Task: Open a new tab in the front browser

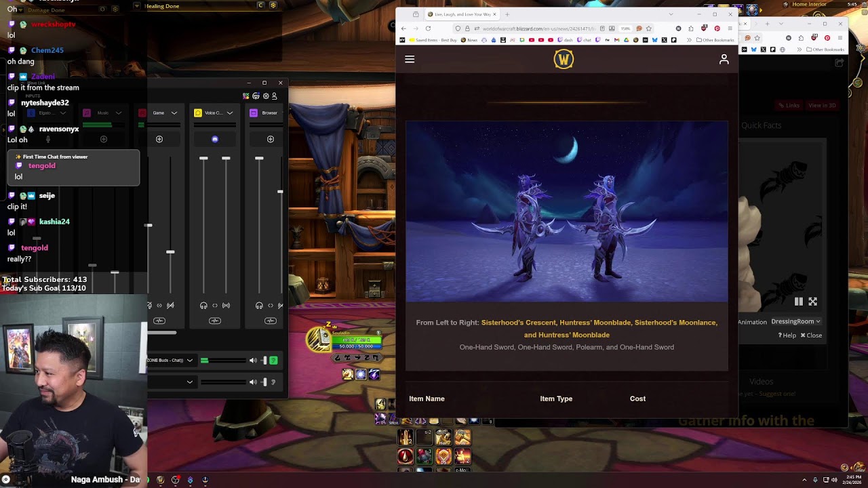Action: [507, 14]
